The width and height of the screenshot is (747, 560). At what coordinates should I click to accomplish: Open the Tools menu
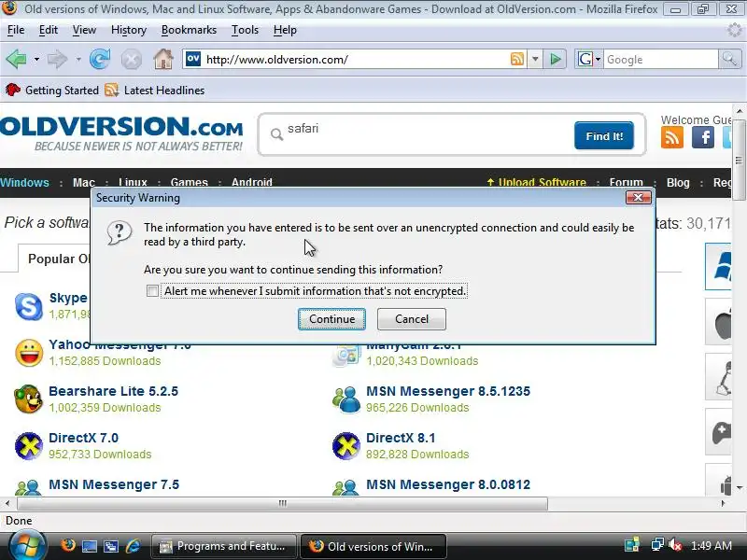[x=245, y=30]
